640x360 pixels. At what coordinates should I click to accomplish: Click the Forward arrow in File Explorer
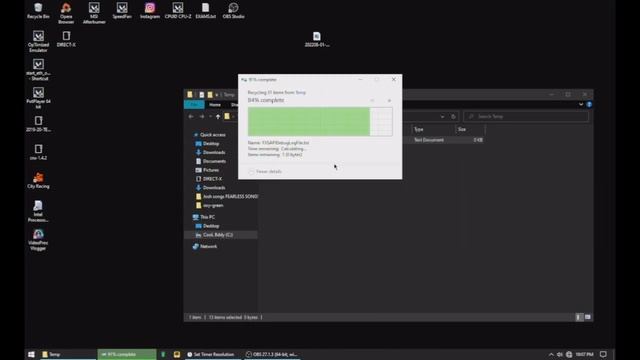coord(202,117)
